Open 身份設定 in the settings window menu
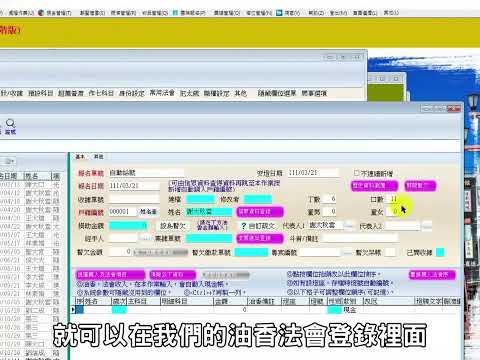 pyautogui.click(x=131, y=93)
